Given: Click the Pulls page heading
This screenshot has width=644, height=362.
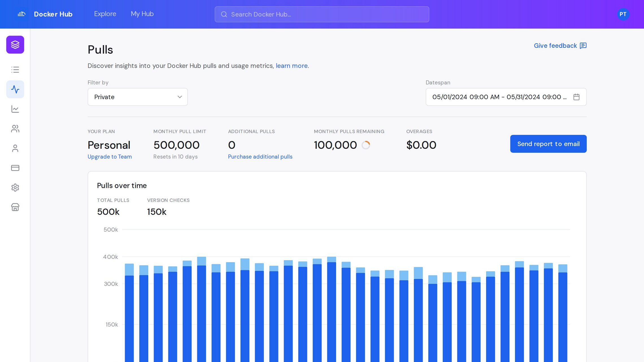Looking at the screenshot, I should pyautogui.click(x=100, y=50).
